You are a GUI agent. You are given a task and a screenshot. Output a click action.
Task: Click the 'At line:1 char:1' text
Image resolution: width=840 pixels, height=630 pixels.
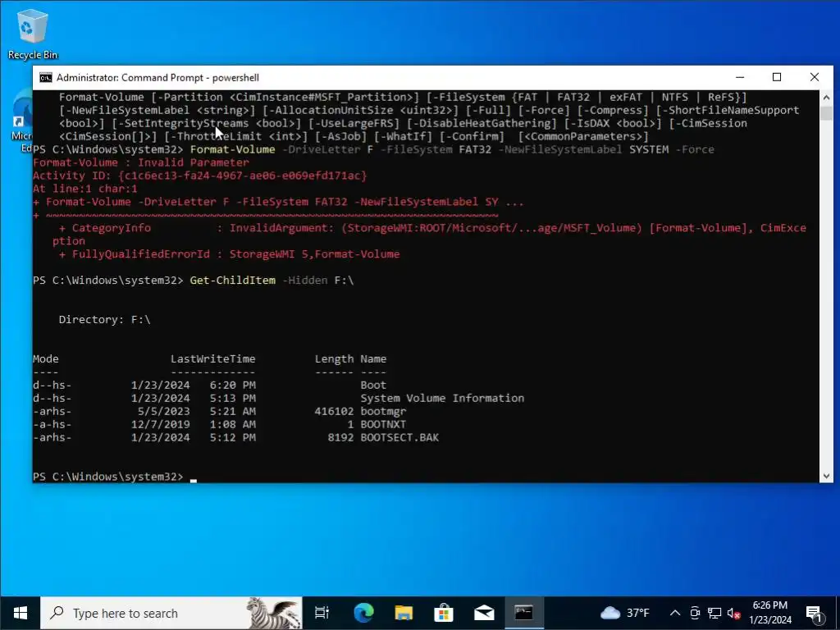pos(85,189)
